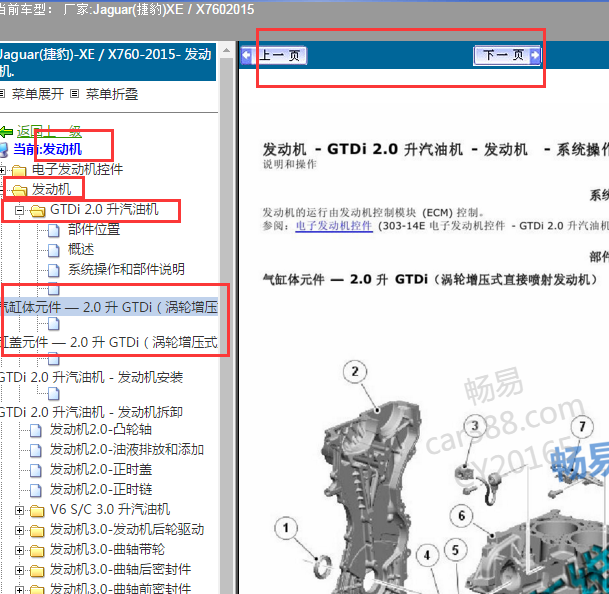Click page icon beside 概述

tap(54, 250)
